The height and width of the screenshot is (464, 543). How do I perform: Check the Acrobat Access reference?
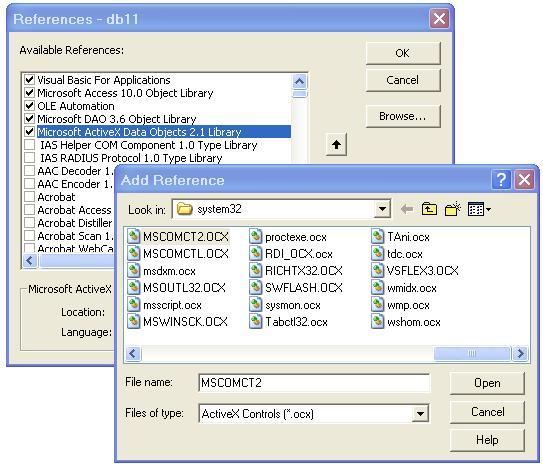click(30, 209)
